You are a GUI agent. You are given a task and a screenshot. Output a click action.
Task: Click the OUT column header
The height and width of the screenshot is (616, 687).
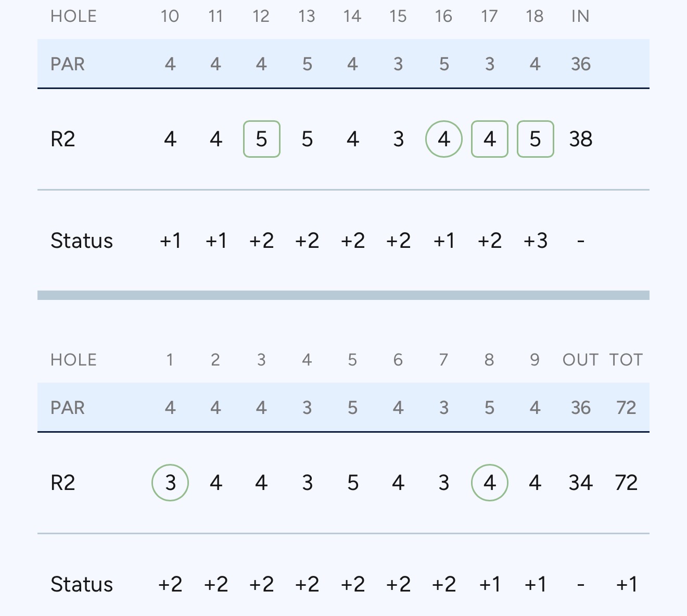tap(580, 360)
